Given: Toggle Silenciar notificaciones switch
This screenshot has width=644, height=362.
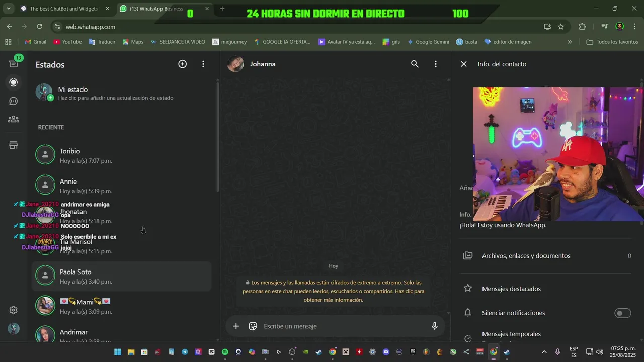Looking at the screenshot, I should (x=623, y=313).
